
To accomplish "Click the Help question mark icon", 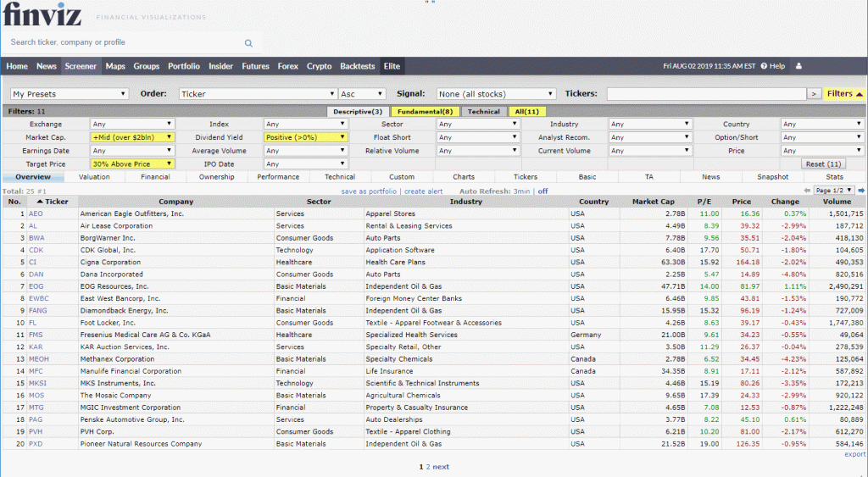I will [x=764, y=66].
